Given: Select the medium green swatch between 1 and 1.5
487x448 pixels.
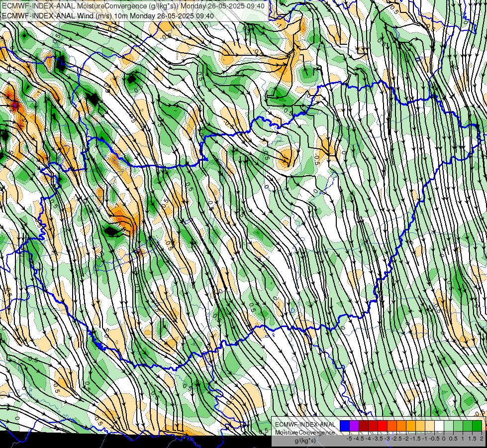Looking at the screenshot, I should coord(468,426).
